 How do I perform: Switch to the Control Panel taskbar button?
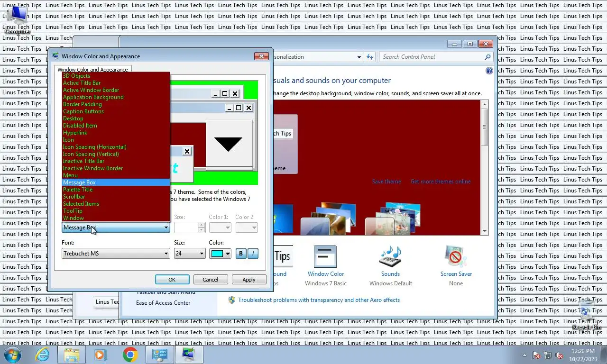tap(160, 355)
